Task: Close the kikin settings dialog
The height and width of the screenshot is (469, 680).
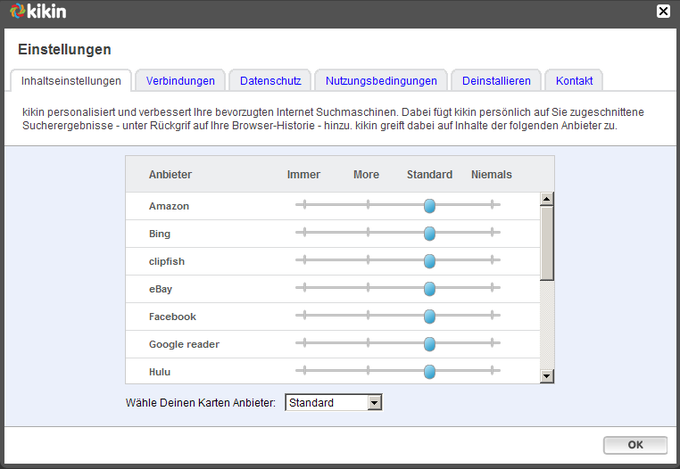Action: [663, 11]
